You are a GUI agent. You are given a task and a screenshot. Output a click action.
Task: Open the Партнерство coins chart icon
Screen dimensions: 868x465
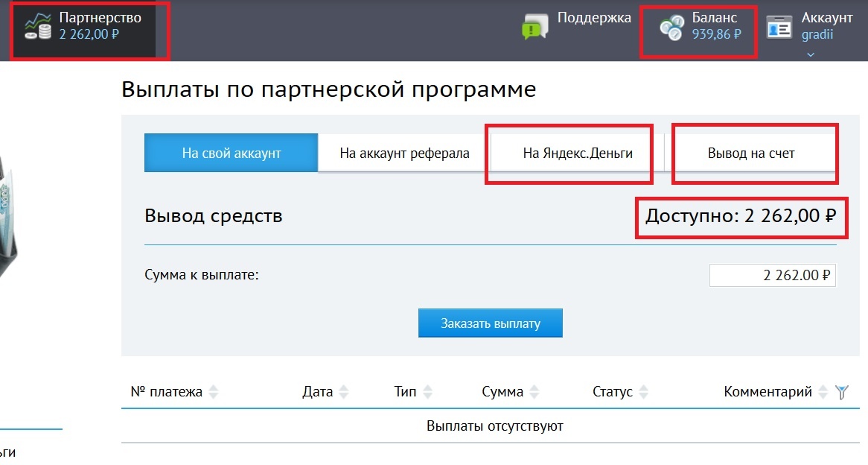pyautogui.click(x=38, y=26)
